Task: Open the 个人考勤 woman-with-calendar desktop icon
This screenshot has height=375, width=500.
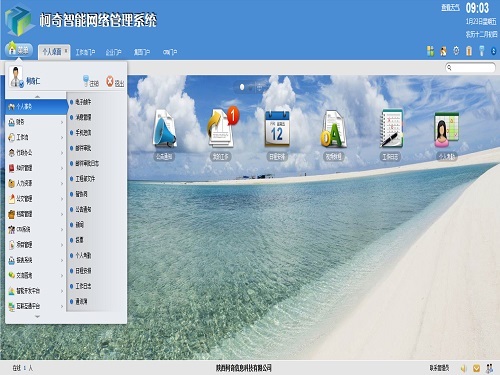Action: click(447, 130)
